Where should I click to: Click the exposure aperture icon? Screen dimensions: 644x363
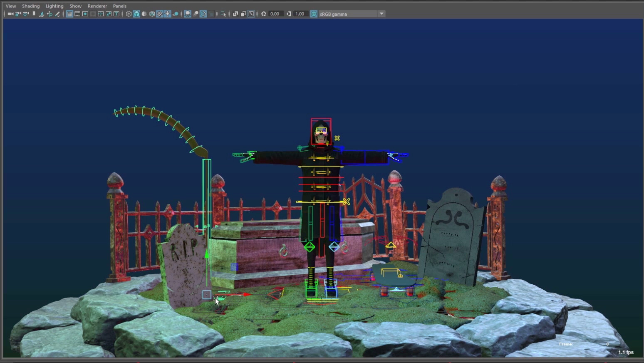click(x=264, y=14)
